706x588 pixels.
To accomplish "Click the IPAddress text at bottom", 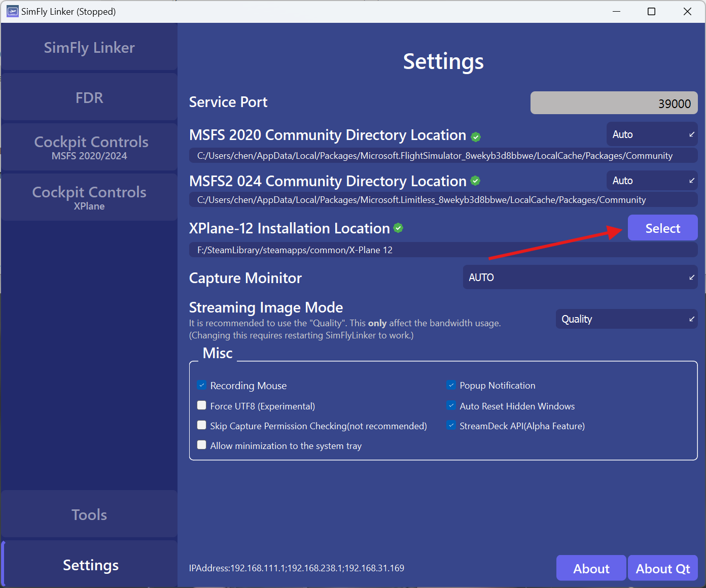I will click(x=297, y=568).
